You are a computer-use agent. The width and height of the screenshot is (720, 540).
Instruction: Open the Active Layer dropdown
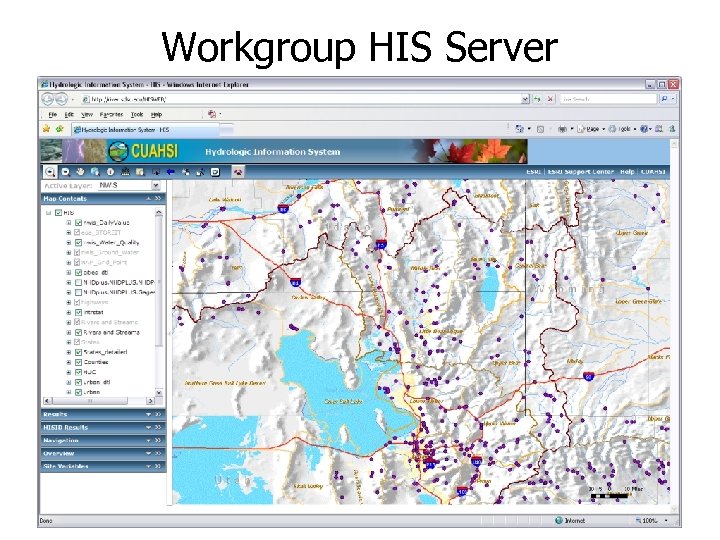pos(156,185)
